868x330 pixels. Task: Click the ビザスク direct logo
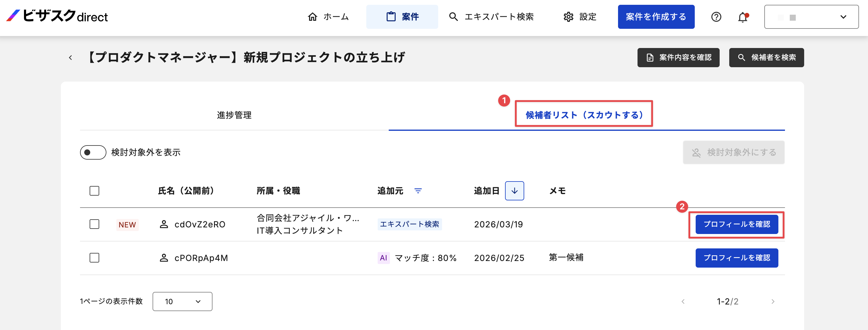[x=57, y=16]
